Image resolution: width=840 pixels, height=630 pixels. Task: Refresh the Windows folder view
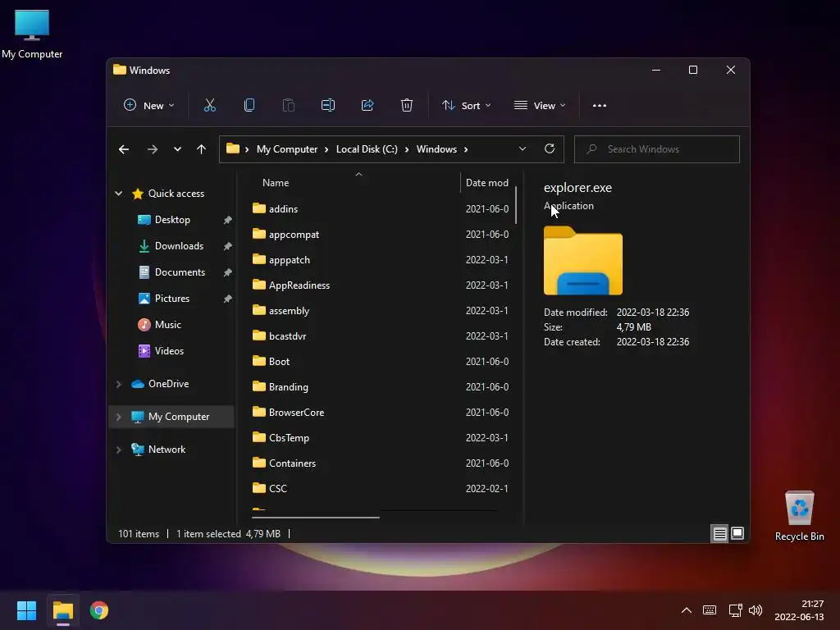549,149
